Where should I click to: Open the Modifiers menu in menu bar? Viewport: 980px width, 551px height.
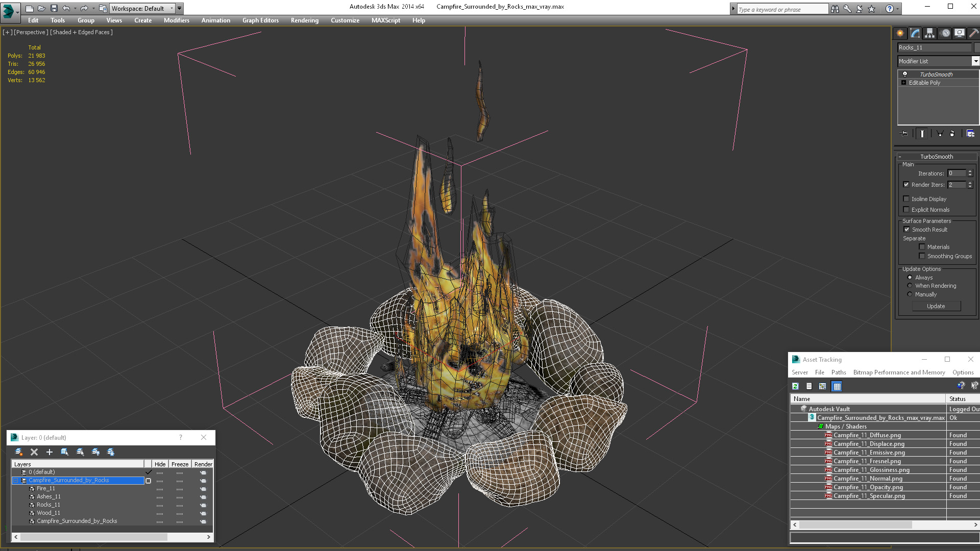click(x=176, y=20)
